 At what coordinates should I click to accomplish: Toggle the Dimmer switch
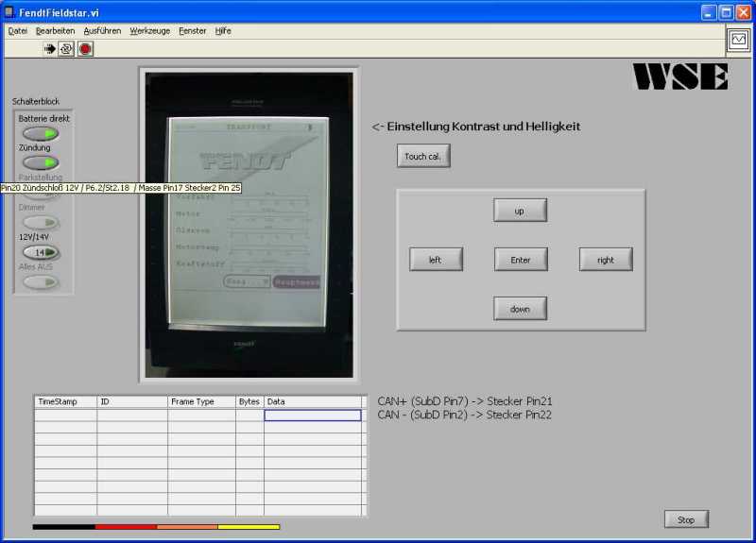pos(41,222)
